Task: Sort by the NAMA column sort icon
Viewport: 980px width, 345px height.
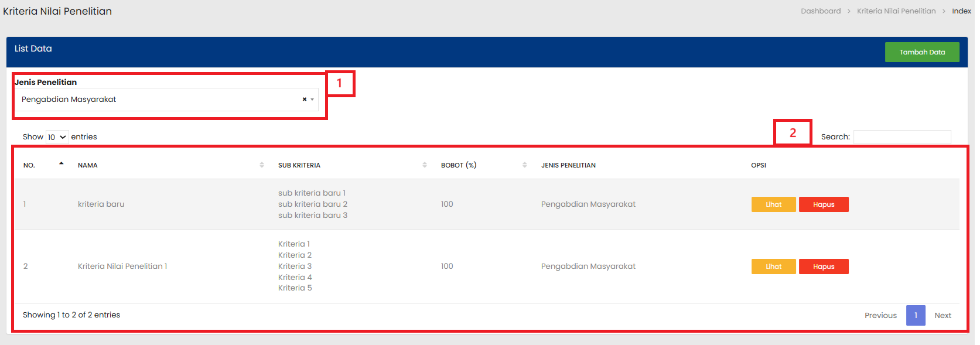Action: click(262, 165)
